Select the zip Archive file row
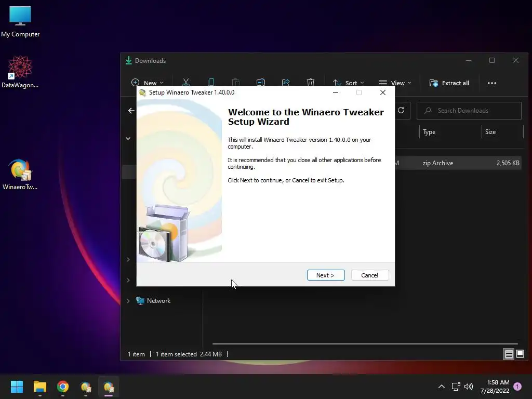 [x=458, y=163]
